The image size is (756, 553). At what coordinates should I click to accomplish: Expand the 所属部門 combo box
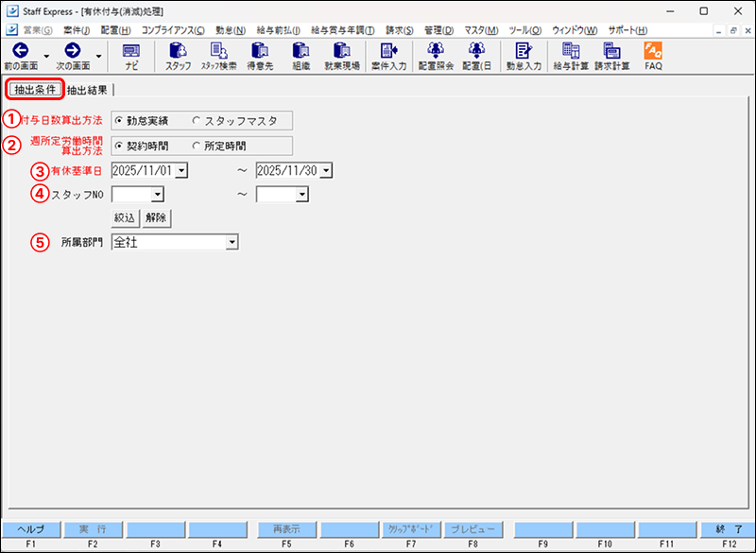pos(232,242)
